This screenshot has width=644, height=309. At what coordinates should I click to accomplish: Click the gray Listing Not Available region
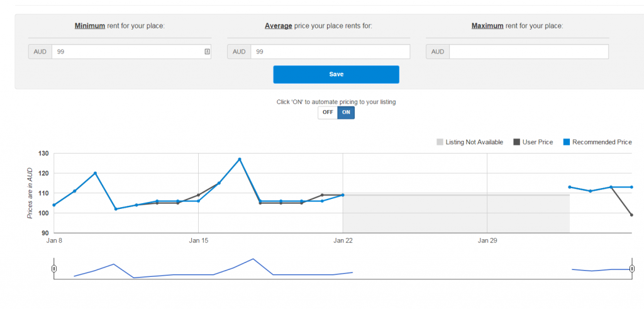point(456,214)
